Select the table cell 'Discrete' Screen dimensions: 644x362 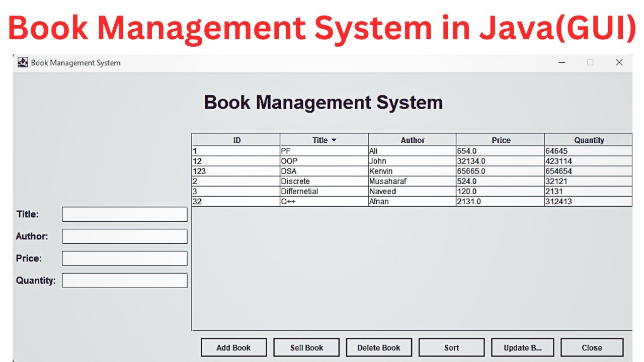[x=324, y=181]
